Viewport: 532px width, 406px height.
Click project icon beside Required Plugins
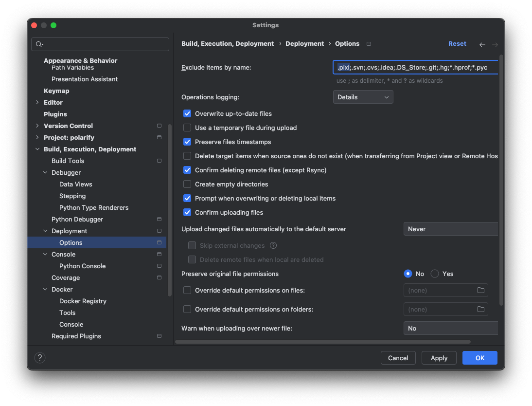[x=159, y=336]
